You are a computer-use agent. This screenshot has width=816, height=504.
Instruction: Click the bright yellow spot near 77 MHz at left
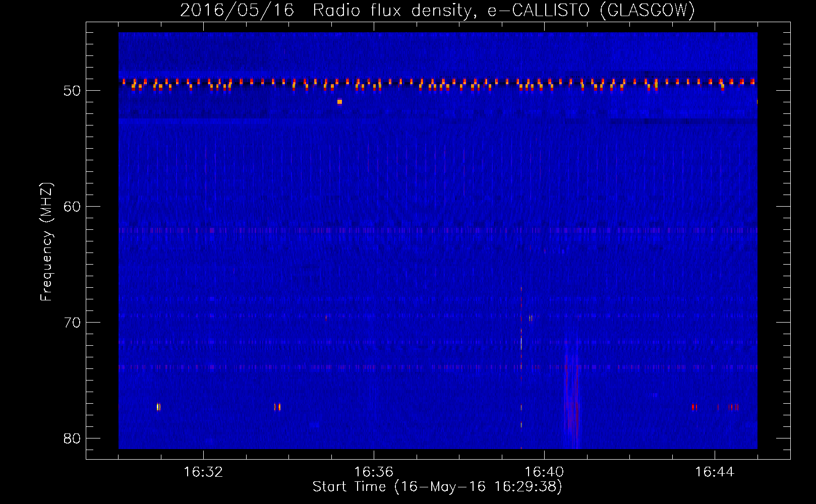tap(158, 407)
